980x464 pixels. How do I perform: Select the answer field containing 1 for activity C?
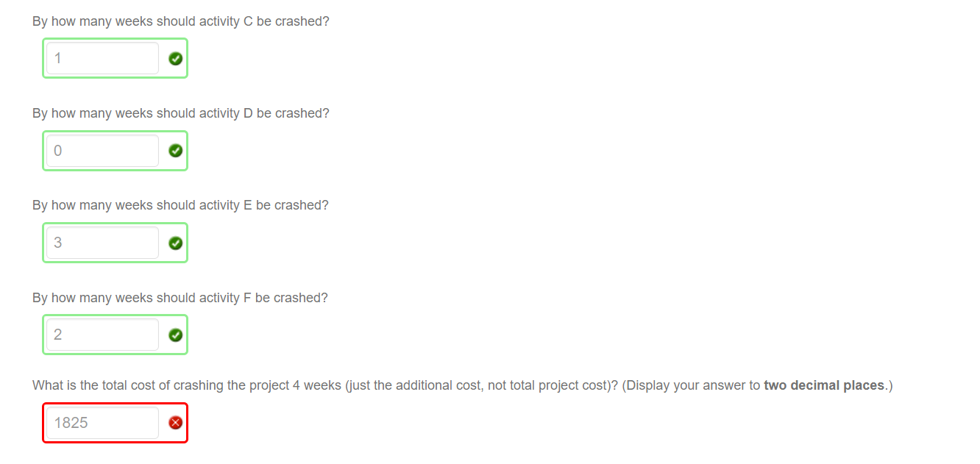(x=102, y=58)
